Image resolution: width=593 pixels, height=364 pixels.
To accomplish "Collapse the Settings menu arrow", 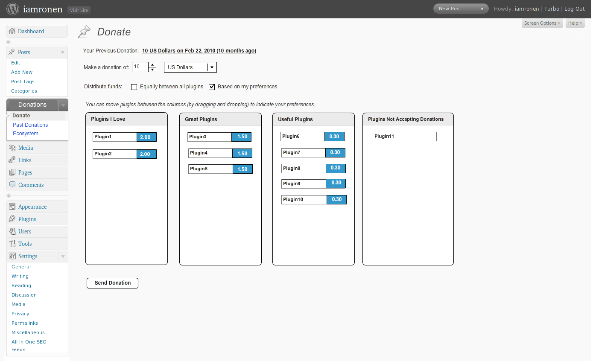I will point(63,256).
